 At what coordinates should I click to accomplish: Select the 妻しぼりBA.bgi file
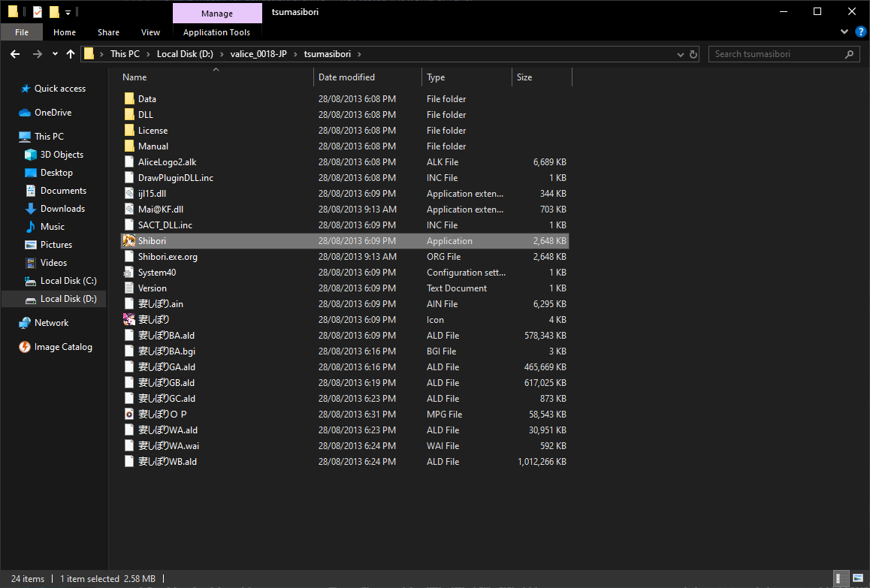coord(345,351)
